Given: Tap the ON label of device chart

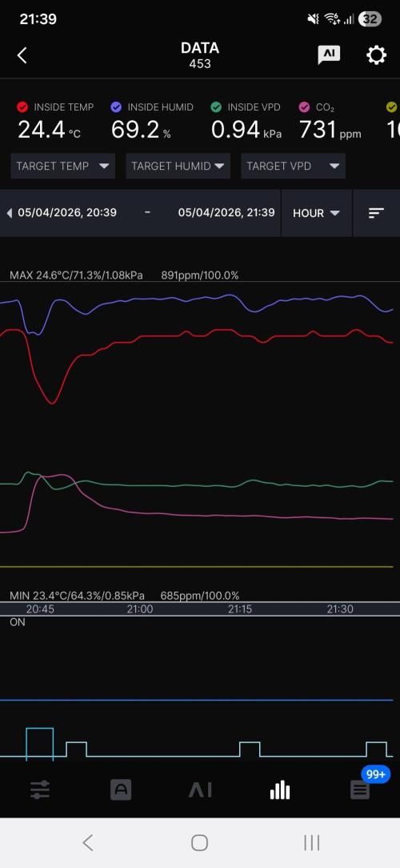Looking at the screenshot, I should click(x=18, y=622).
